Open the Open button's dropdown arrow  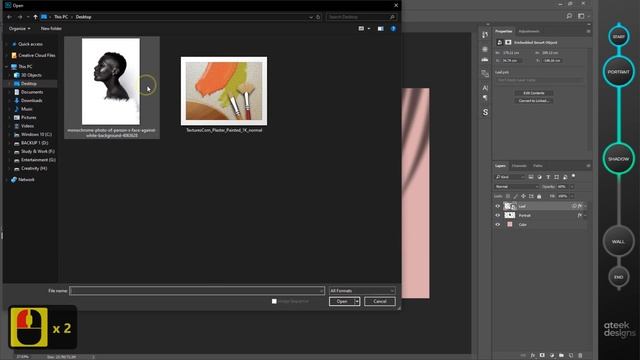pos(357,301)
